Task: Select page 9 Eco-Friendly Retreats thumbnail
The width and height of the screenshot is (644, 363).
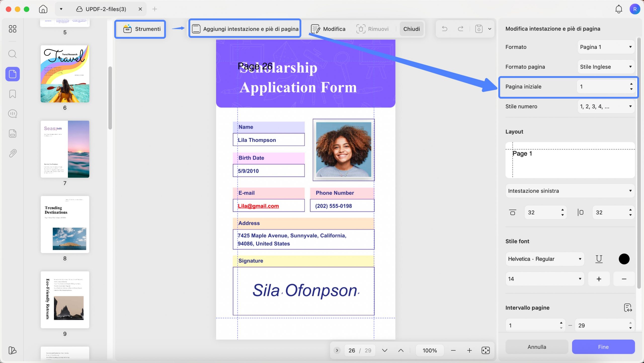Action: tap(65, 300)
